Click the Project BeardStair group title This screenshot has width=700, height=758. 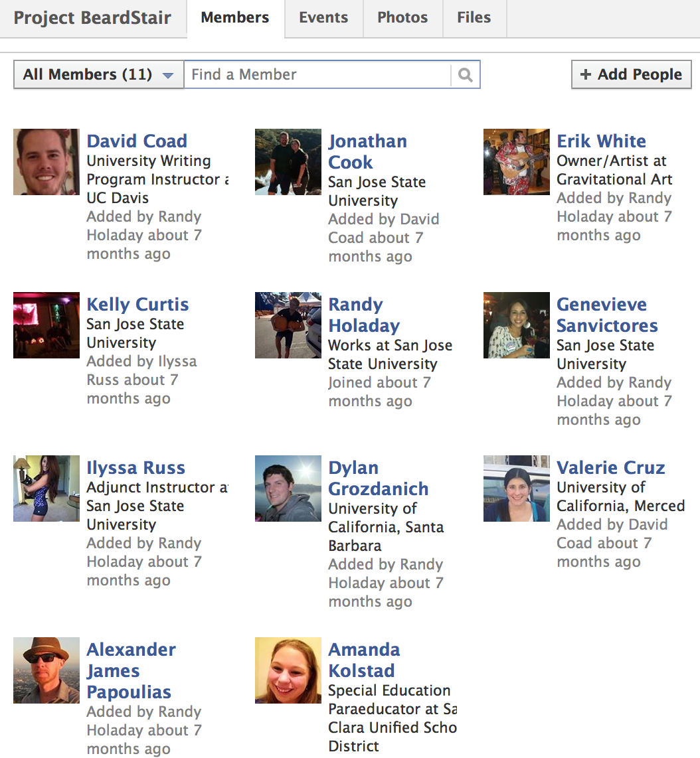[92, 18]
